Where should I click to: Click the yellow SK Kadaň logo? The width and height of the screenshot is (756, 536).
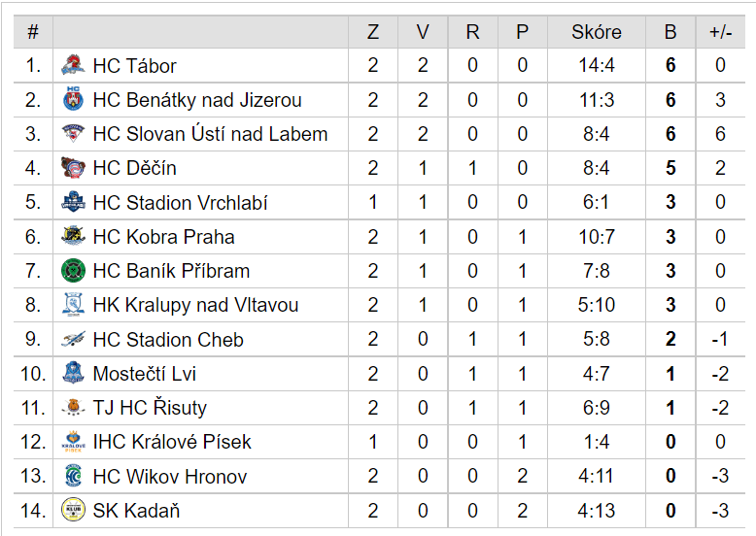click(73, 510)
